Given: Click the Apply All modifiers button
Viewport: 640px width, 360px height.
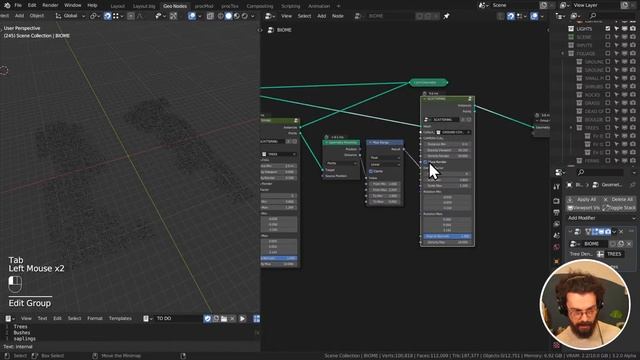Looking at the screenshot, I should pos(583,199).
